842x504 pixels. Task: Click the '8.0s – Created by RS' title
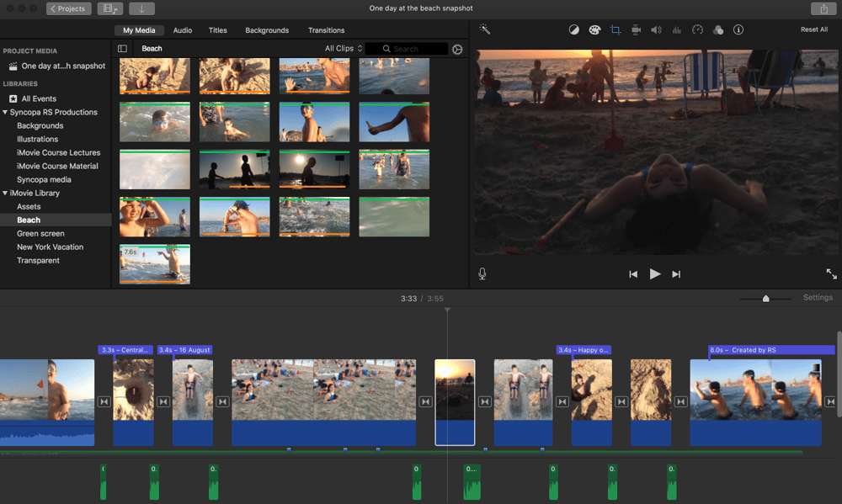pyautogui.click(x=771, y=350)
